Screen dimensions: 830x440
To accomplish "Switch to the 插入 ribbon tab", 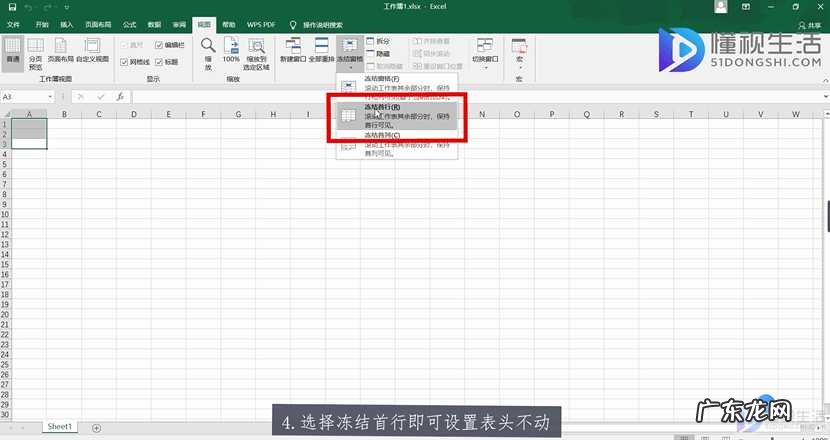I will click(x=67, y=24).
